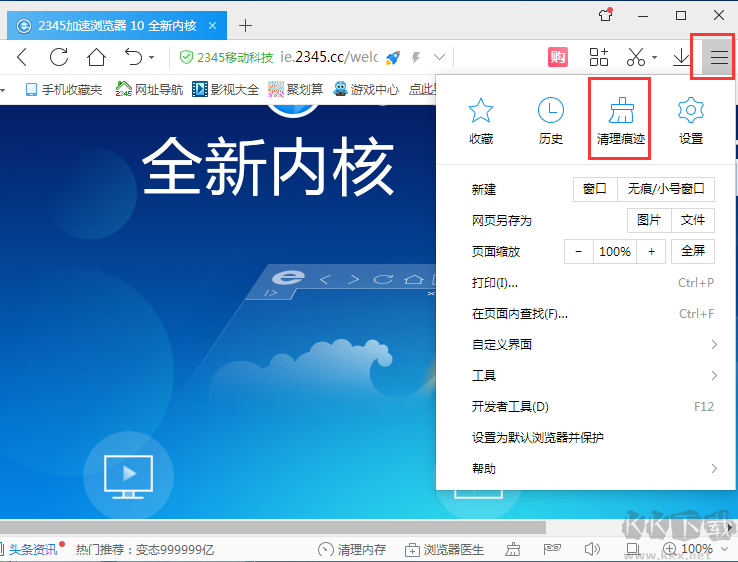Toggle the main hamburger menu

coord(719,57)
